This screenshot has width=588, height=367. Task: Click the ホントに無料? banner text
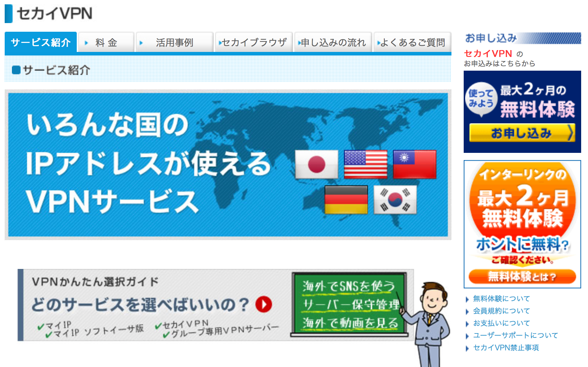pyautogui.click(x=522, y=245)
